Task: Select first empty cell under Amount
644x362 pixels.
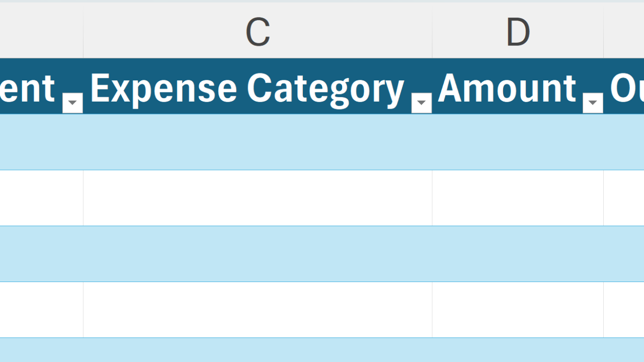Action: 518,142
